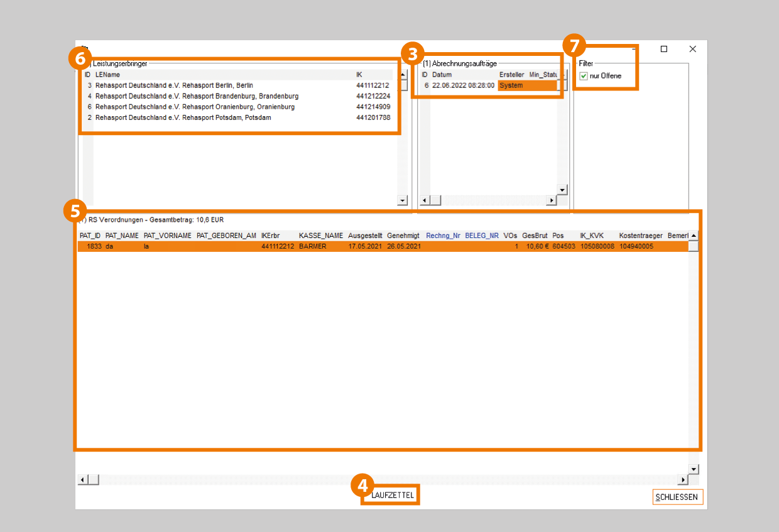Click the Datum column header in Abrechnungsaufträge
The width and height of the screenshot is (779, 532).
pos(442,75)
